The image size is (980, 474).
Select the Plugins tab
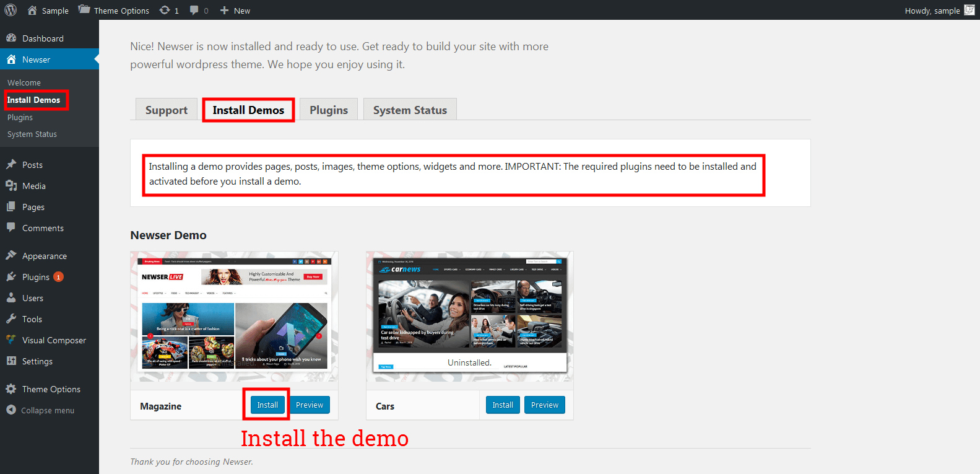tap(328, 110)
